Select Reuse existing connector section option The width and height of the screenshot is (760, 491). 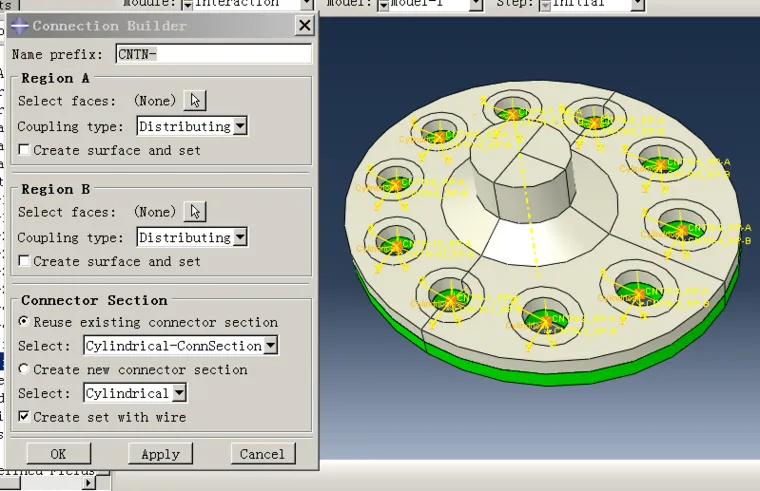click(x=24, y=321)
